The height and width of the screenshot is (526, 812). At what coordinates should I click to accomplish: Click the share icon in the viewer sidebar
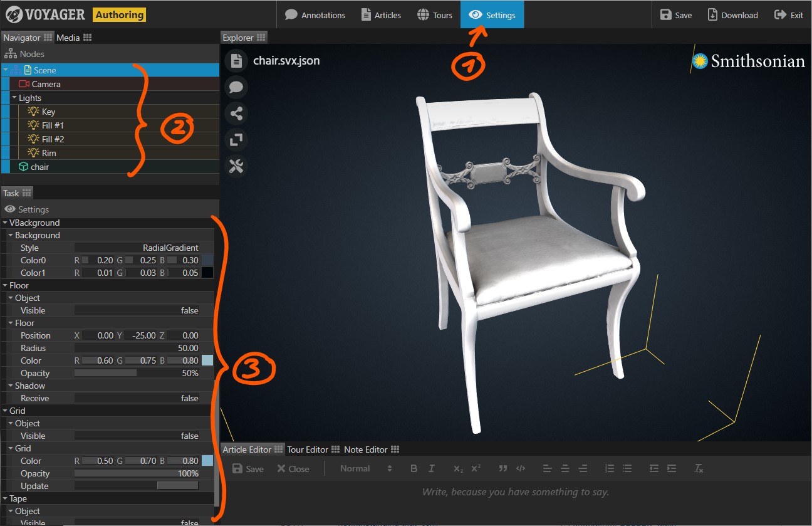(236, 113)
